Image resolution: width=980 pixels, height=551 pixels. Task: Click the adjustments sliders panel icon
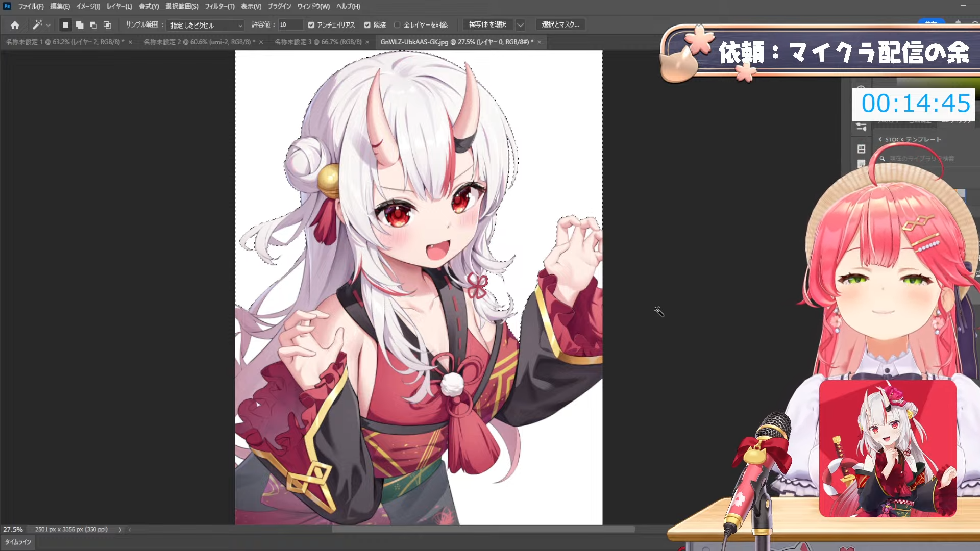coord(862,127)
